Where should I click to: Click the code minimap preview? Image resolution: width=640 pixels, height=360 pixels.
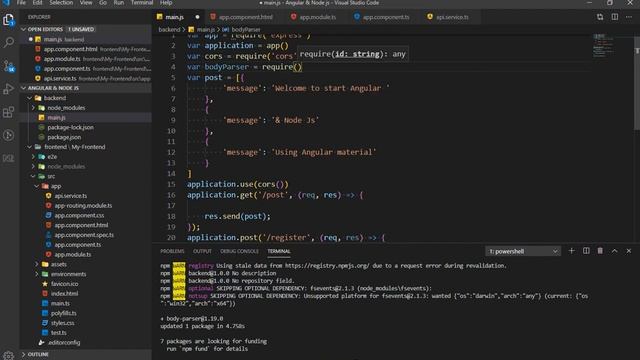pos(603,45)
